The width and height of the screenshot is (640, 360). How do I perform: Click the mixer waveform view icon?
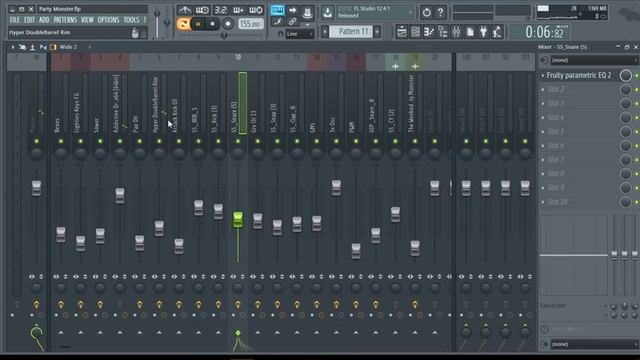click(x=43, y=47)
